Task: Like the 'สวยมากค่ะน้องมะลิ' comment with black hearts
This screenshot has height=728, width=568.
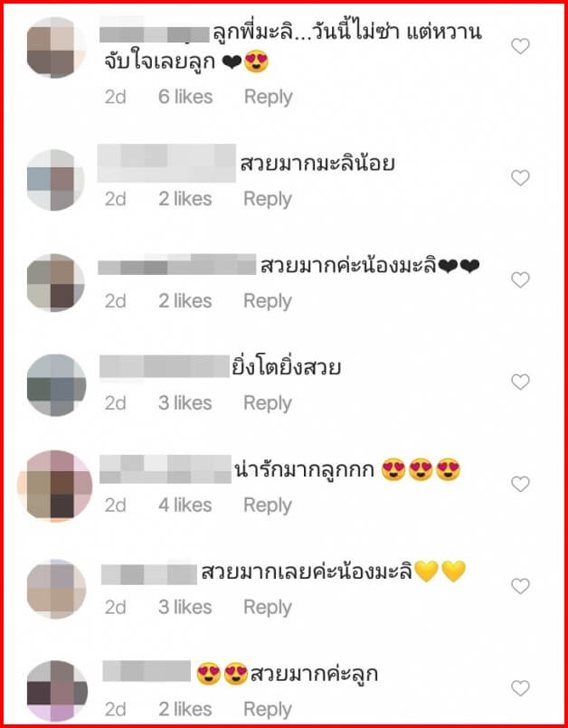Action: (520, 279)
